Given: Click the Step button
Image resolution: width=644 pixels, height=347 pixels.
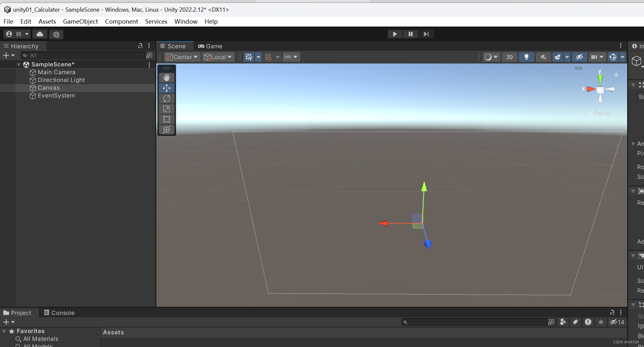Looking at the screenshot, I should coord(426,34).
